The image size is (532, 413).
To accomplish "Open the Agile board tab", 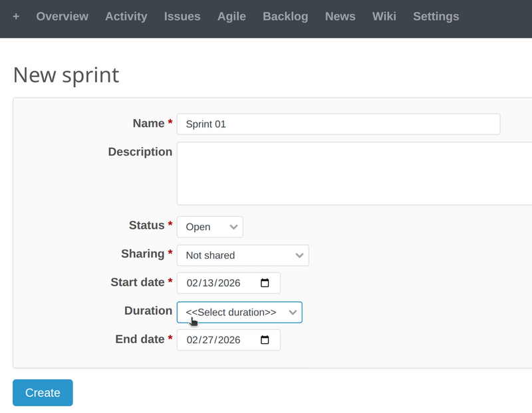I will 231,17.
